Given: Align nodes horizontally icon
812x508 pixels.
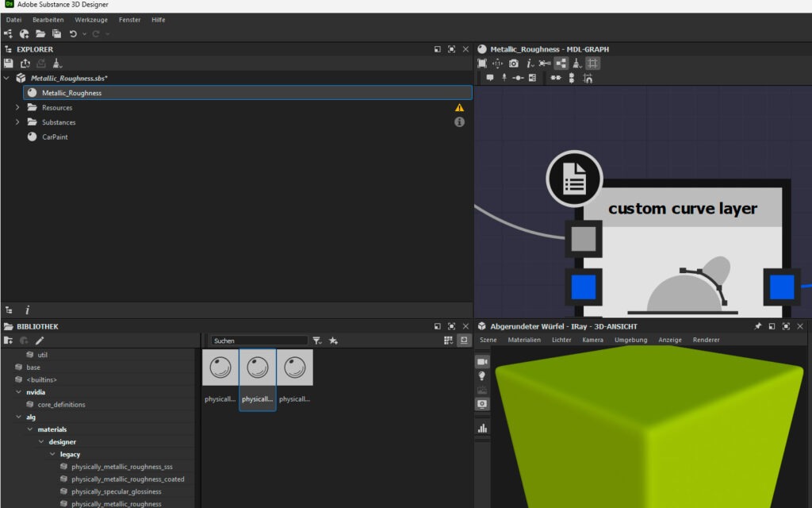Looking at the screenshot, I should click(556, 78).
